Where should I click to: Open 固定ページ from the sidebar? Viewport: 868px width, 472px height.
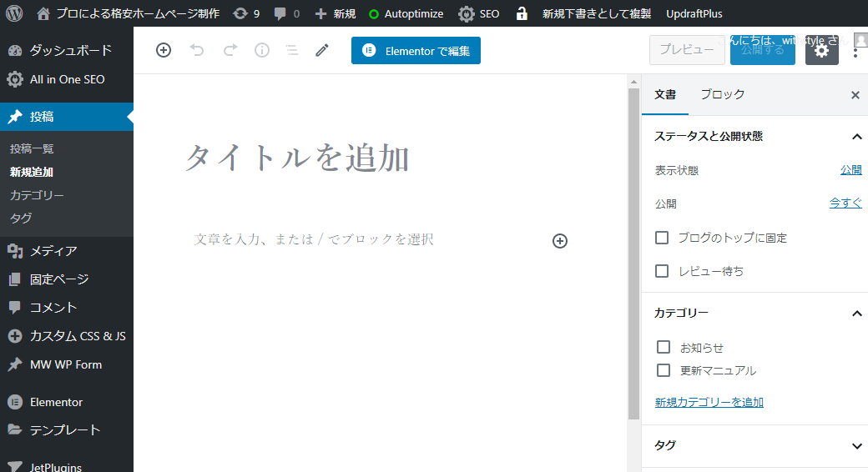[x=67, y=279]
